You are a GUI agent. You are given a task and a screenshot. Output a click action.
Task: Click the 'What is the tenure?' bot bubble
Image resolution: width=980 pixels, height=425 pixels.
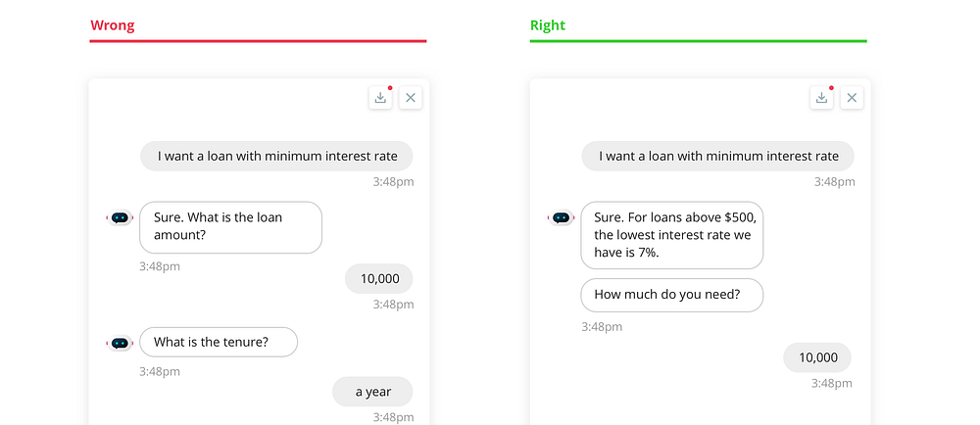[x=219, y=342]
